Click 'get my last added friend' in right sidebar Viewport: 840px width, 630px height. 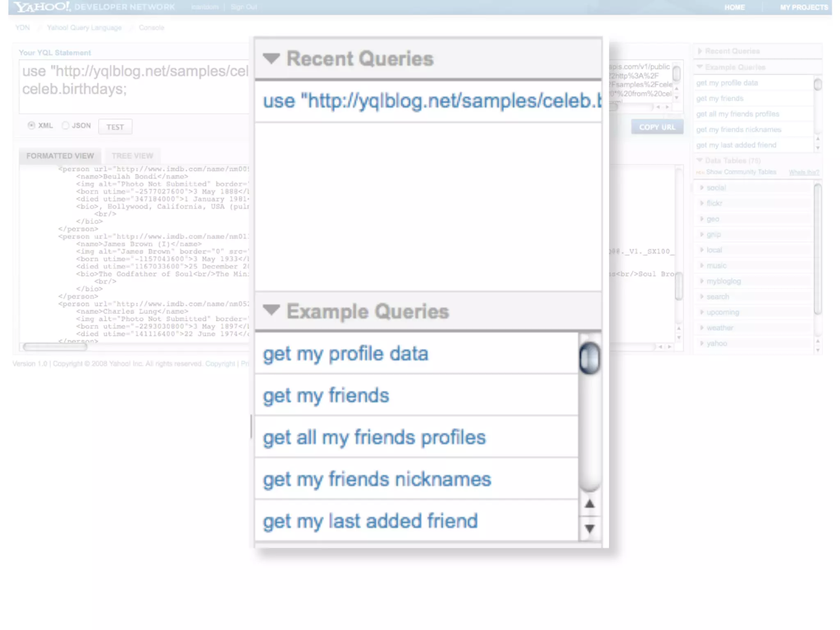click(x=736, y=145)
